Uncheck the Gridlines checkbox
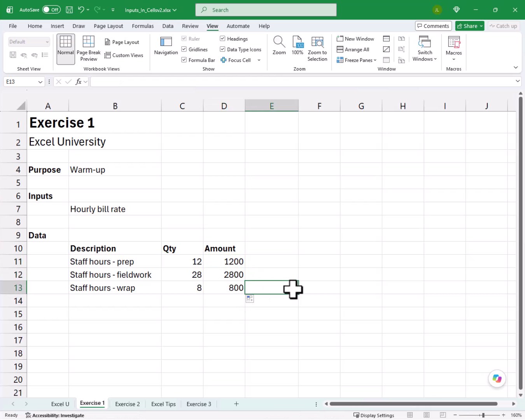 [184, 49]
